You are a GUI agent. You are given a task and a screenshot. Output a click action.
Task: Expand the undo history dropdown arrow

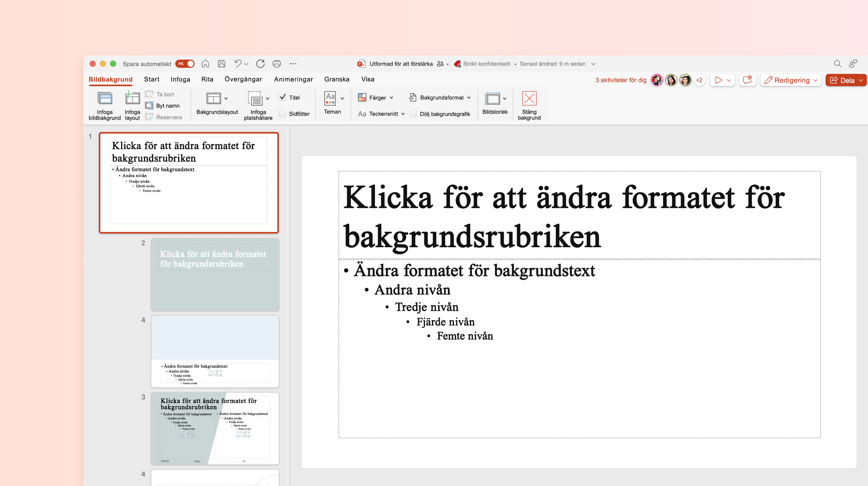point(246,64)
